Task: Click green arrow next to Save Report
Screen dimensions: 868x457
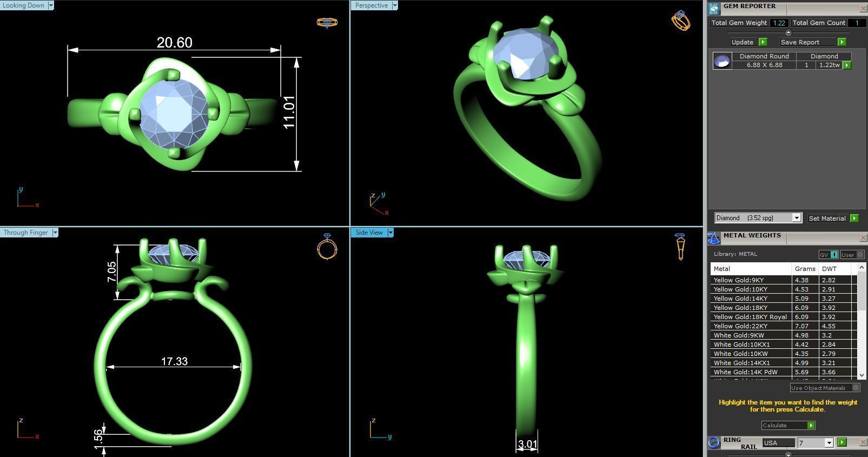Action: click(842, 42)
